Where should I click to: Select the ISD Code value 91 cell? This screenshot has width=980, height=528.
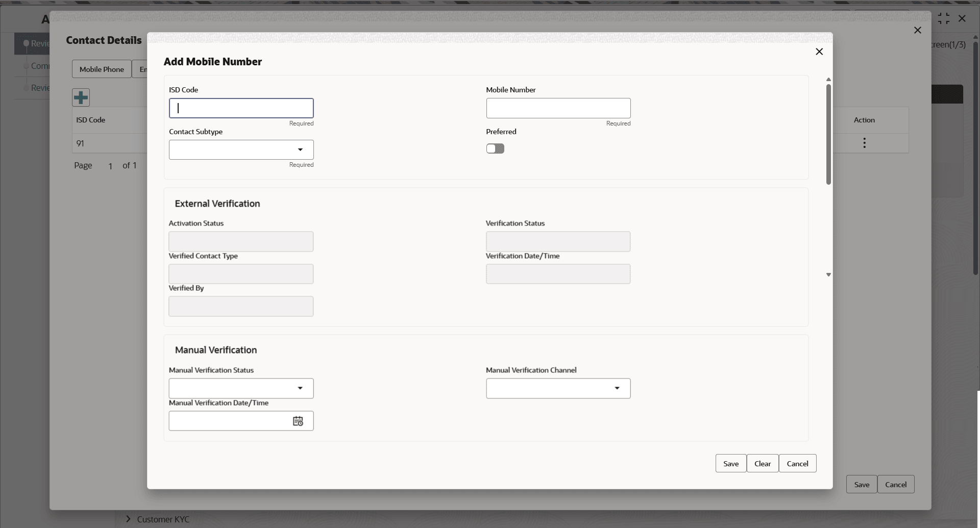(80, 143)
